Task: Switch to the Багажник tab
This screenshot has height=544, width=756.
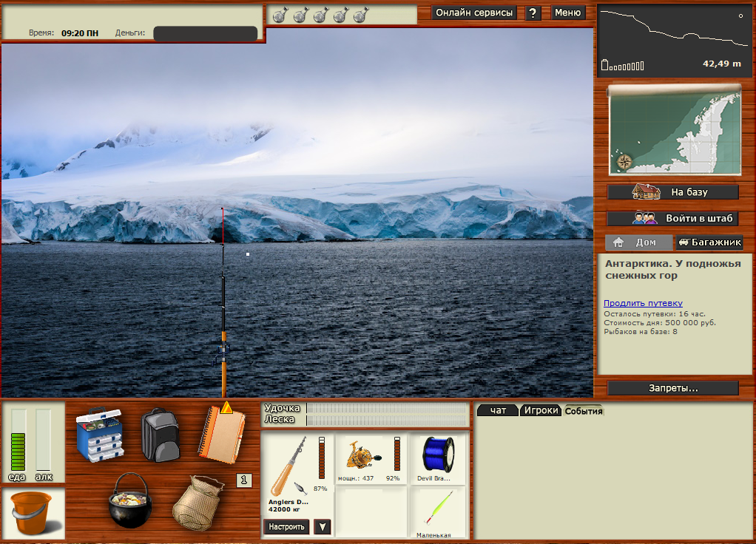Action: coord(709,242)
